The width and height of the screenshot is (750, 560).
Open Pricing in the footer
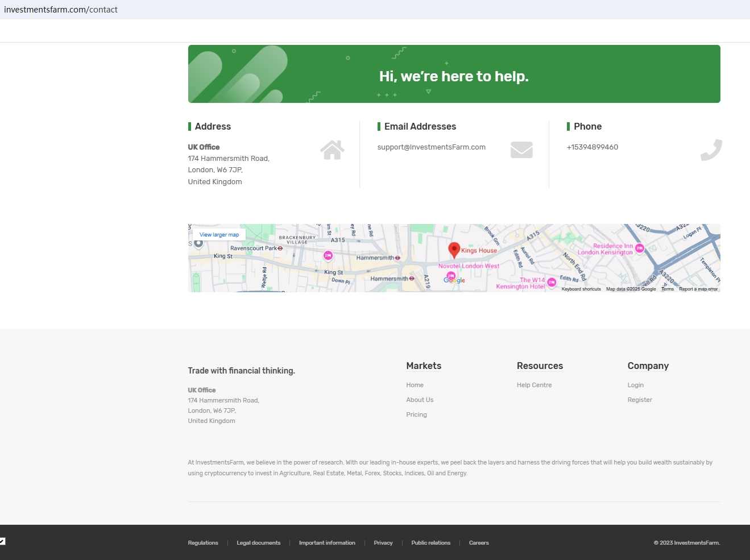(x=416, y=415)
